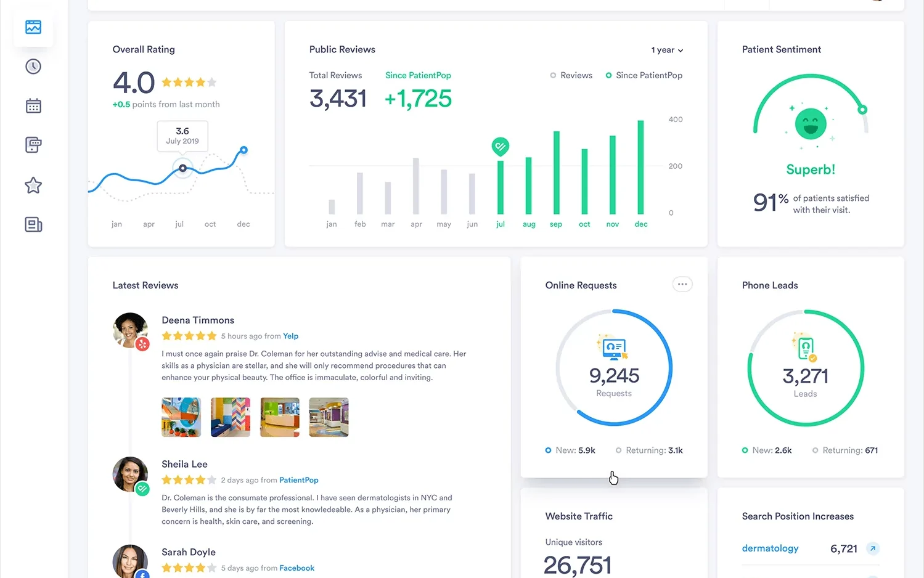The image size is (924, 578).
Task: Toggle the Returning 671 phone leads legend
Action: pos(844,450)
